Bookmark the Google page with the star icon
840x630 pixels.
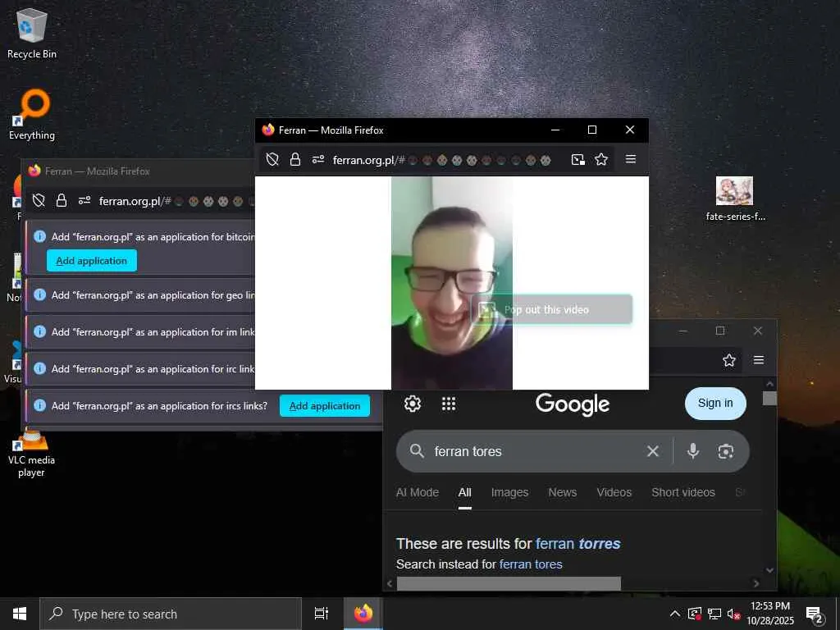728,360
